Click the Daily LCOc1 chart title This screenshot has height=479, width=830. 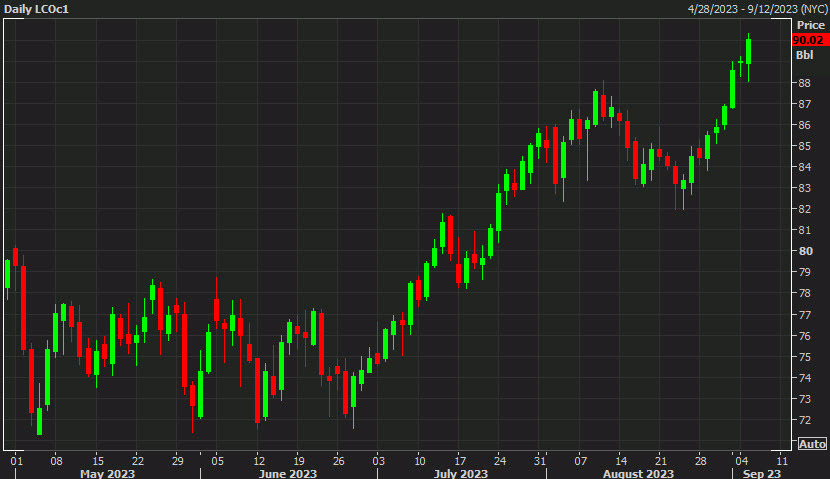pyautogui.click(x=36, y=9)
